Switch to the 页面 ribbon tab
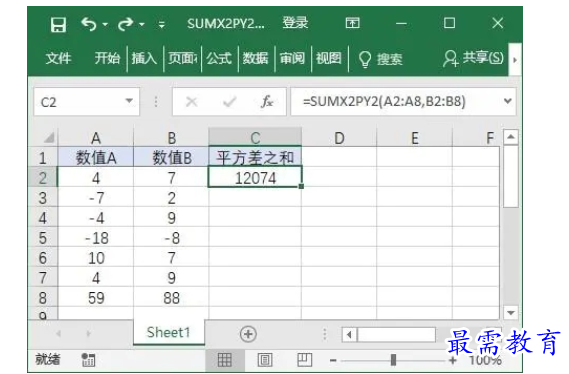 (x=182, y=58)
